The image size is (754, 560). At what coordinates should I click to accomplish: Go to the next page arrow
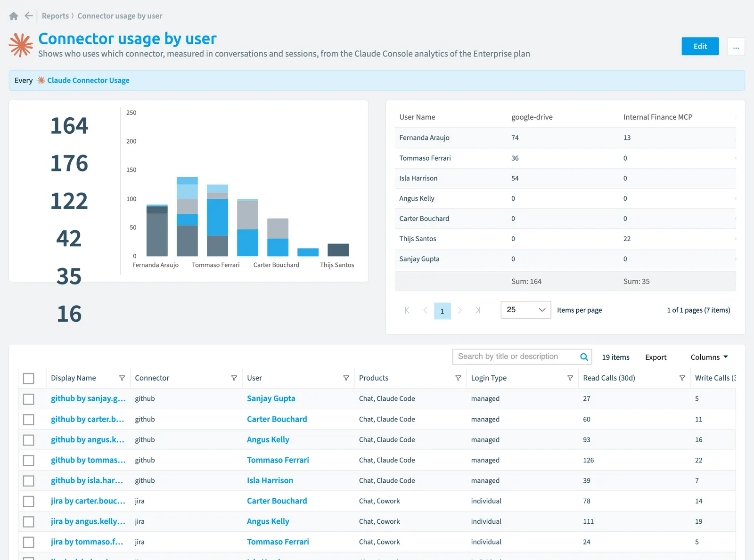coord(460,310)
